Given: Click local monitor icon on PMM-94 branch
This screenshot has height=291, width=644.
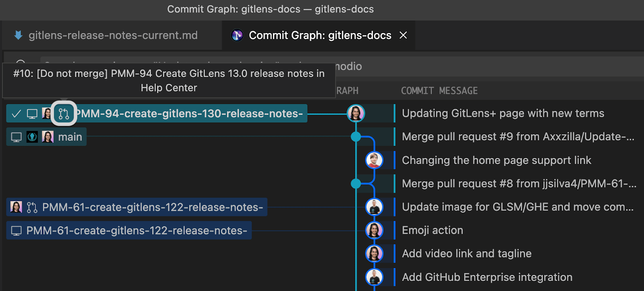Looking at the screenshot, I should [32, 114].
